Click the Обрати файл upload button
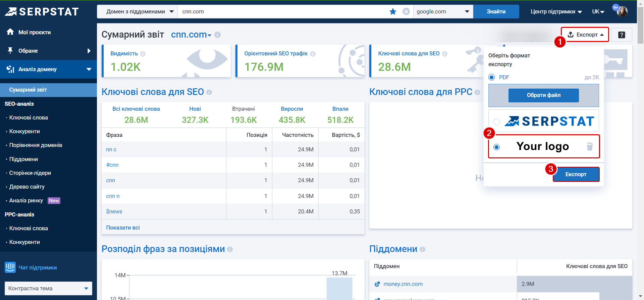 [543, 95]
